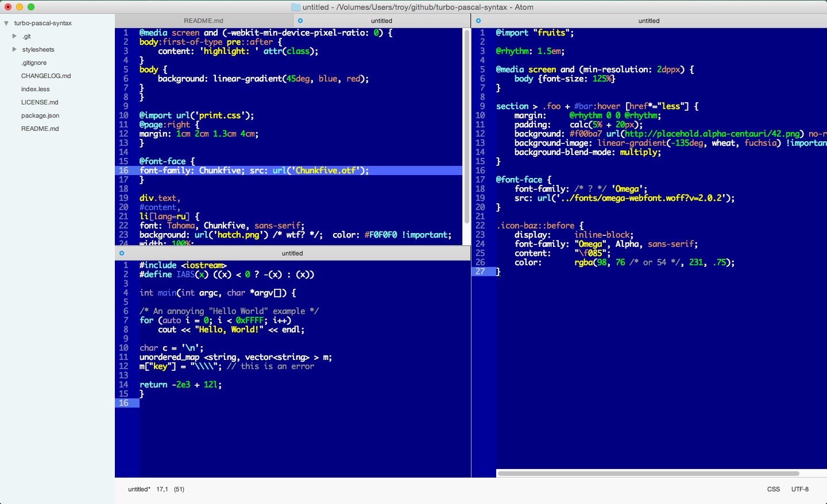This screenshot has height=504, width=827.
Task: Click modified indicator on right pane tab
Action: [478, 21]
